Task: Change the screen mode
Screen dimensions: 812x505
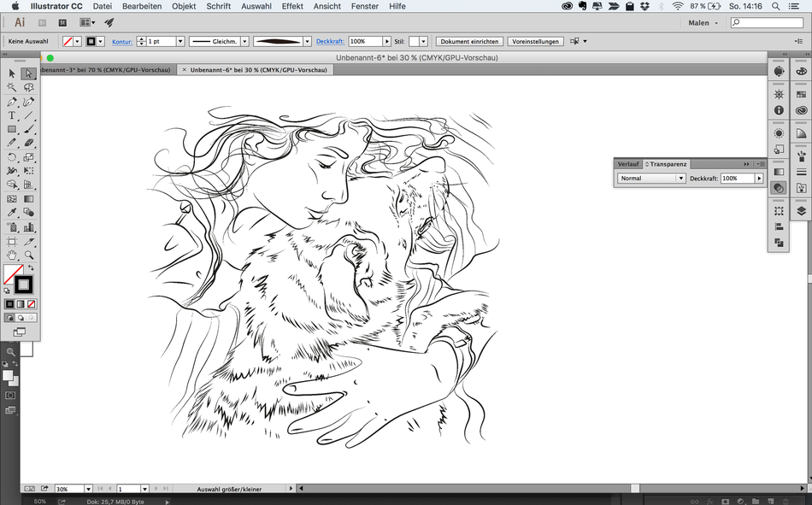Action: click(x=20, y=332)
